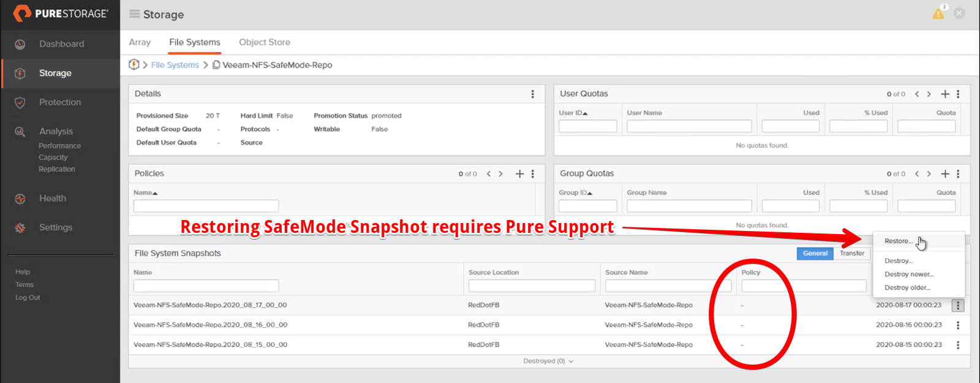Sort Policies by Name column

[x=146, y=192]
